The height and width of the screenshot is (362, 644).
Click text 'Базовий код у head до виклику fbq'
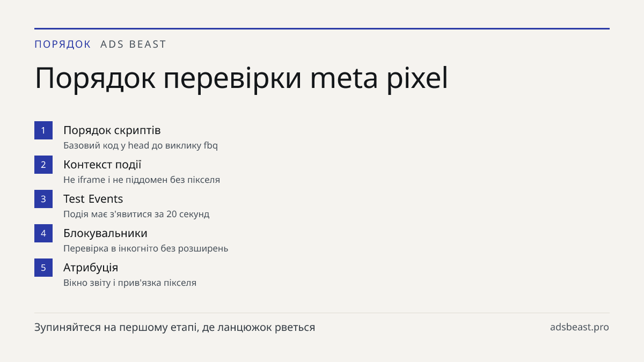[141, 145]
